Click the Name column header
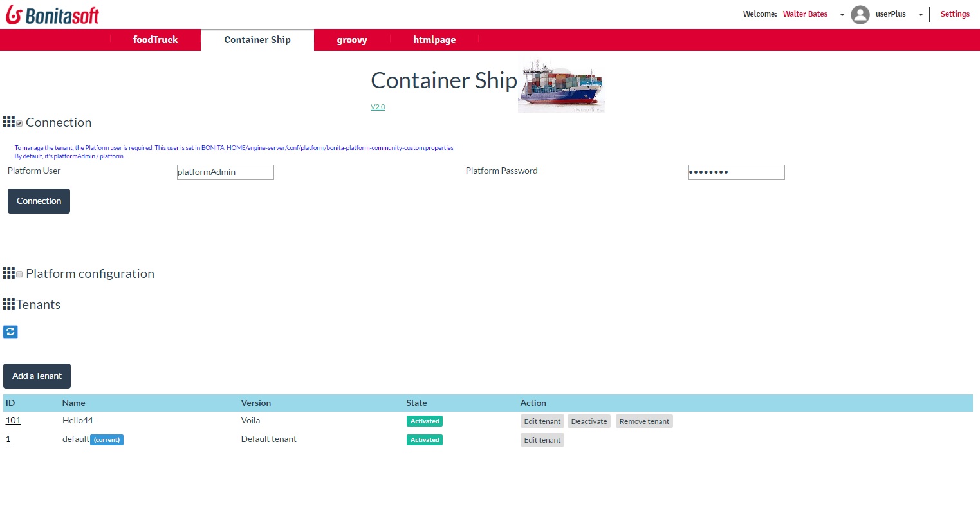This screenshot has width=980, height=527. (73, 403)
